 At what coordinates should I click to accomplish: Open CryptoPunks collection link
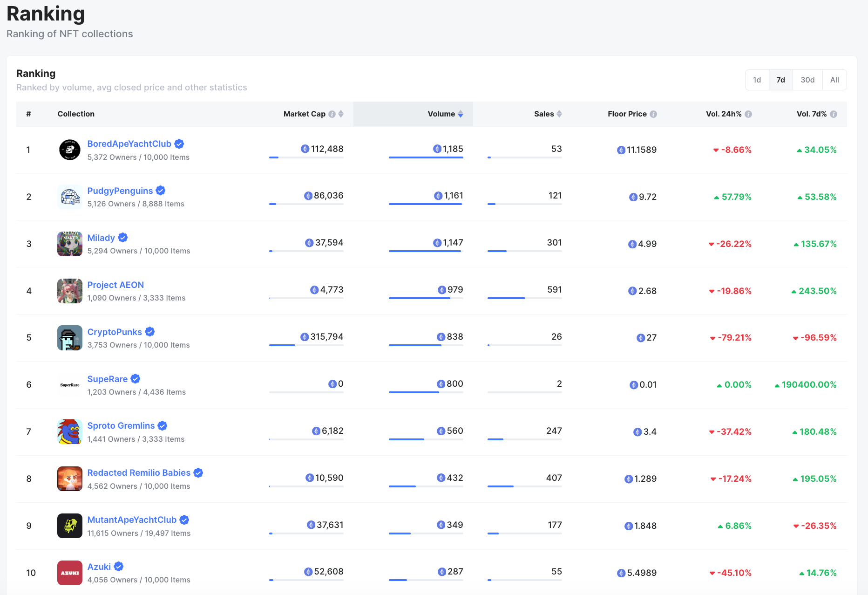tap(115, 332)
